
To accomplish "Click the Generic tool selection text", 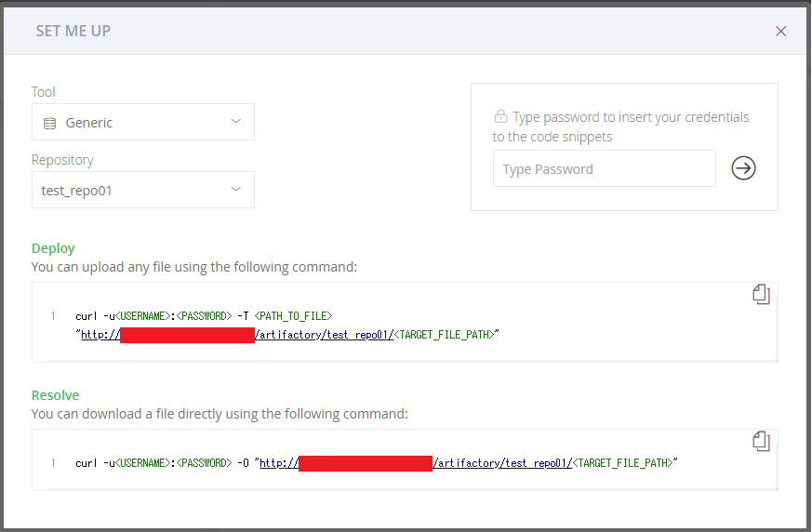I will pos(88,123).
